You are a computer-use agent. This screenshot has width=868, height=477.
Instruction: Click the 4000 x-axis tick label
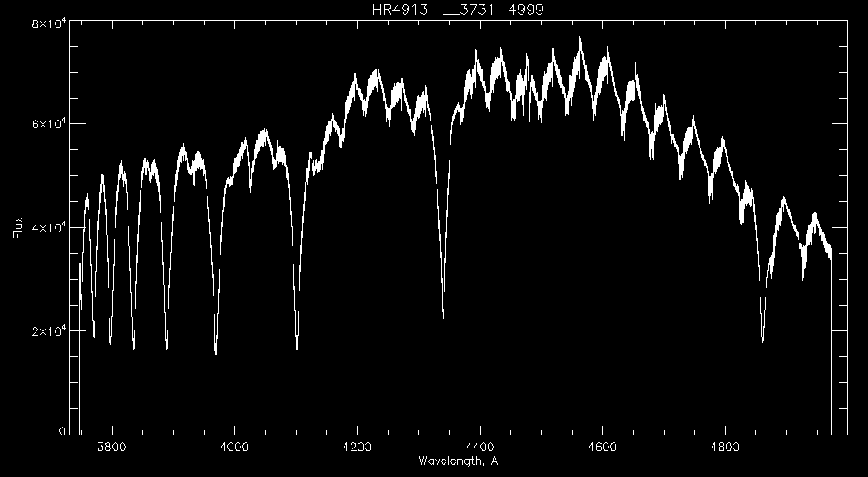coord(234,447)
